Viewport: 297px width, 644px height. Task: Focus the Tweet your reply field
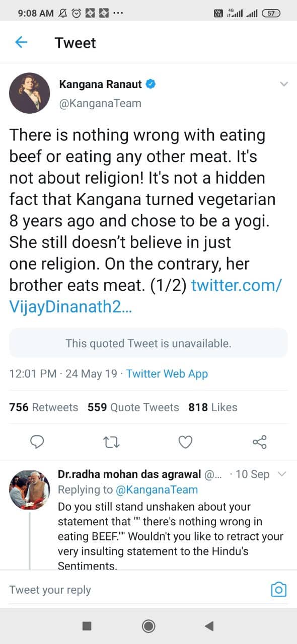click(136, 590)
